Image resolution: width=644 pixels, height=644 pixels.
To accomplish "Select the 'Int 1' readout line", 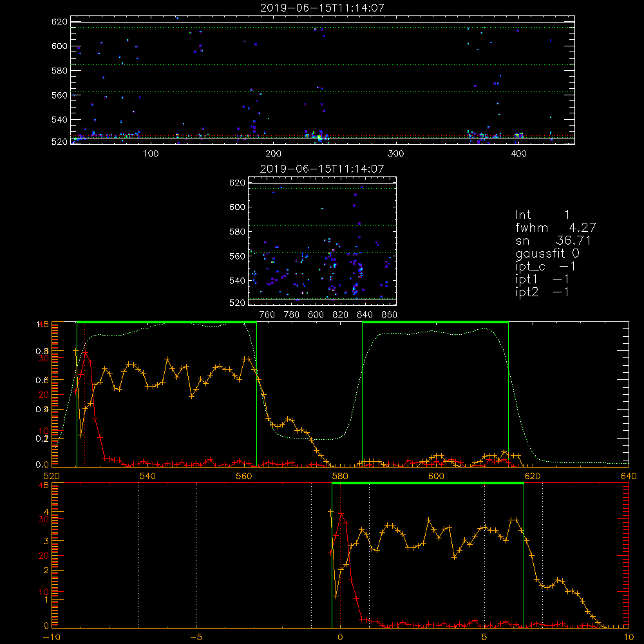I will [542, 215].
